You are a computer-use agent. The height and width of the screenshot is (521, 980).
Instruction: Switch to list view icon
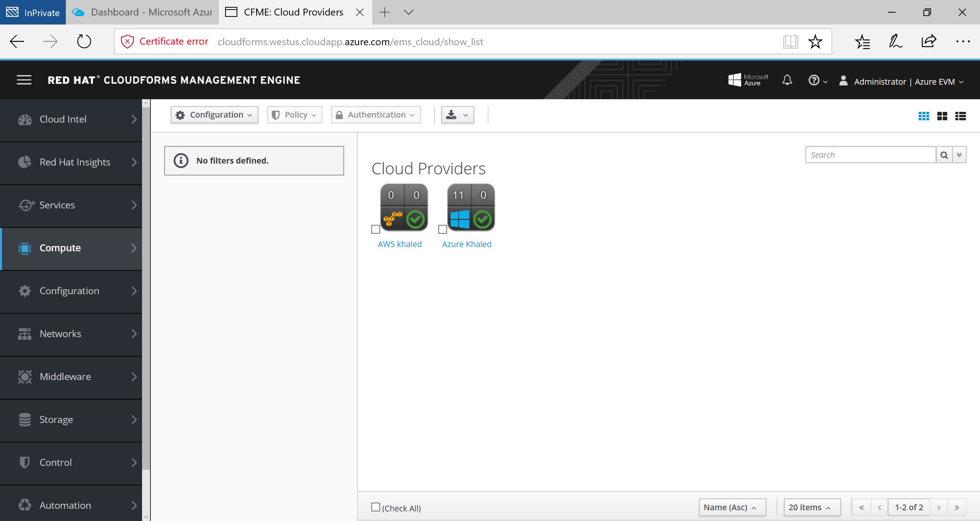click(x=960, y=116)
